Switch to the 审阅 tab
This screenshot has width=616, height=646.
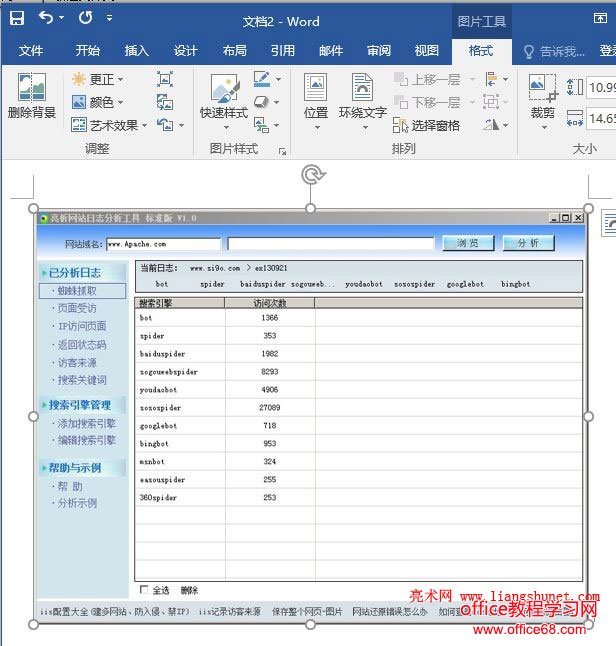pos(379,51)
